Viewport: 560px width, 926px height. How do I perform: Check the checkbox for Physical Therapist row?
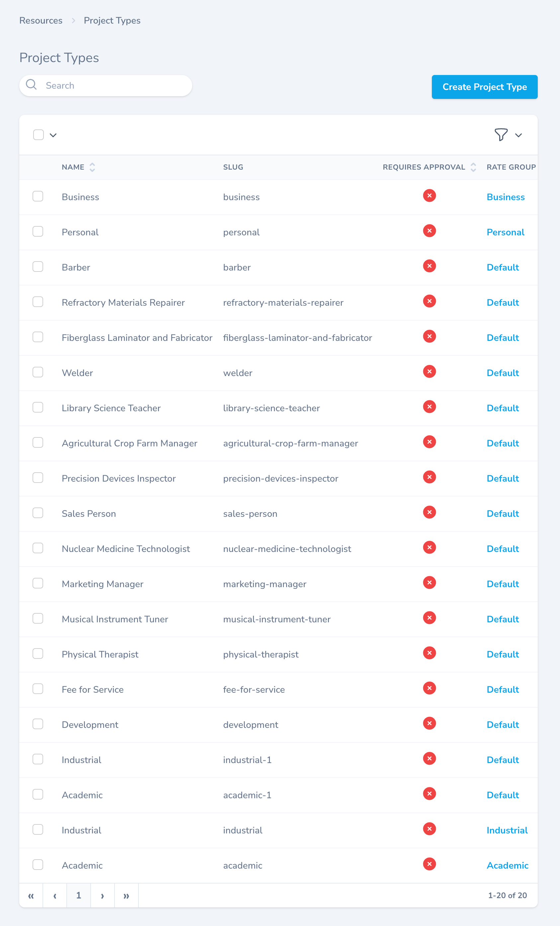(38, 654)
